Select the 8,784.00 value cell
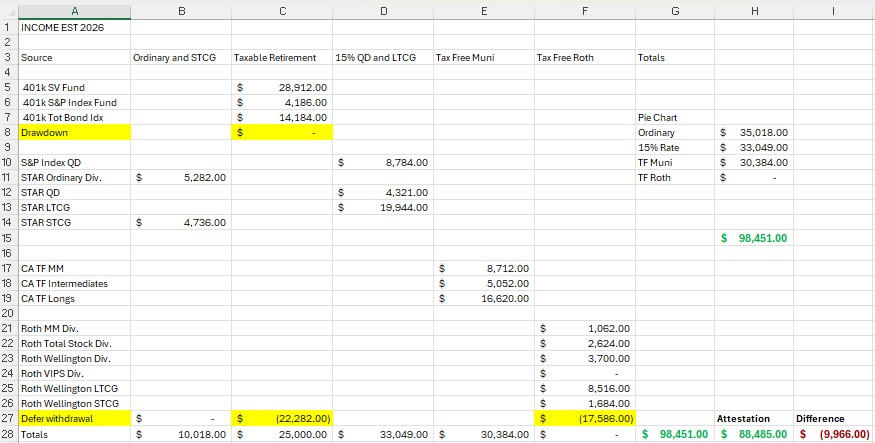 click(x=383, y=162)
